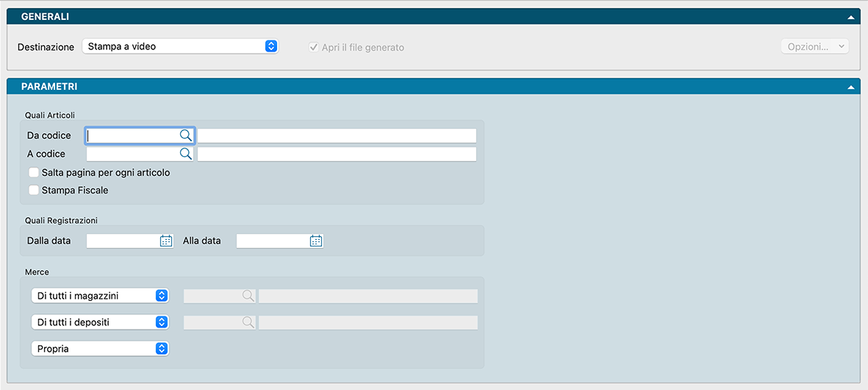Image resolution: width=868 pixels, height=390 pixels.
Task: Click the search icon beside the magazzini dropdown
Action: [x=248, y=296]
